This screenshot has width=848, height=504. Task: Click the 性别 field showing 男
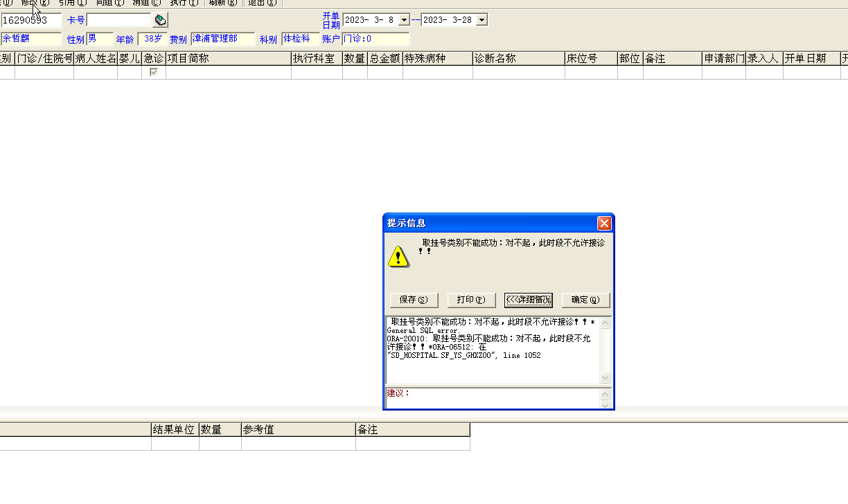click(100, 39)
